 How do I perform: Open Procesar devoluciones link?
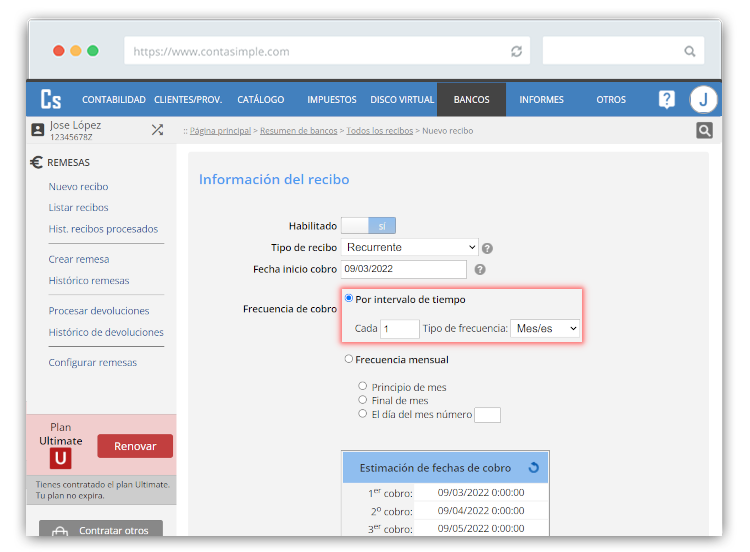click(99, 311)
